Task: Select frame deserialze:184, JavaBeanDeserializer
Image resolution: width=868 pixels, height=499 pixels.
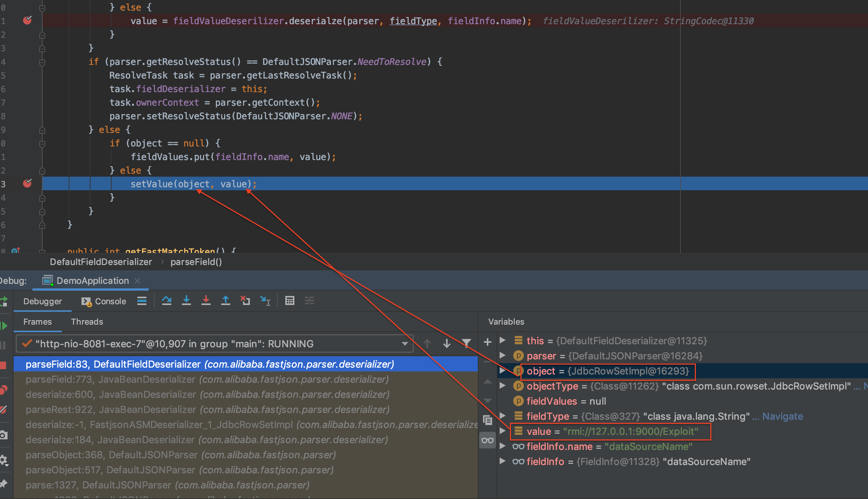Action: (x=246, y=440)
